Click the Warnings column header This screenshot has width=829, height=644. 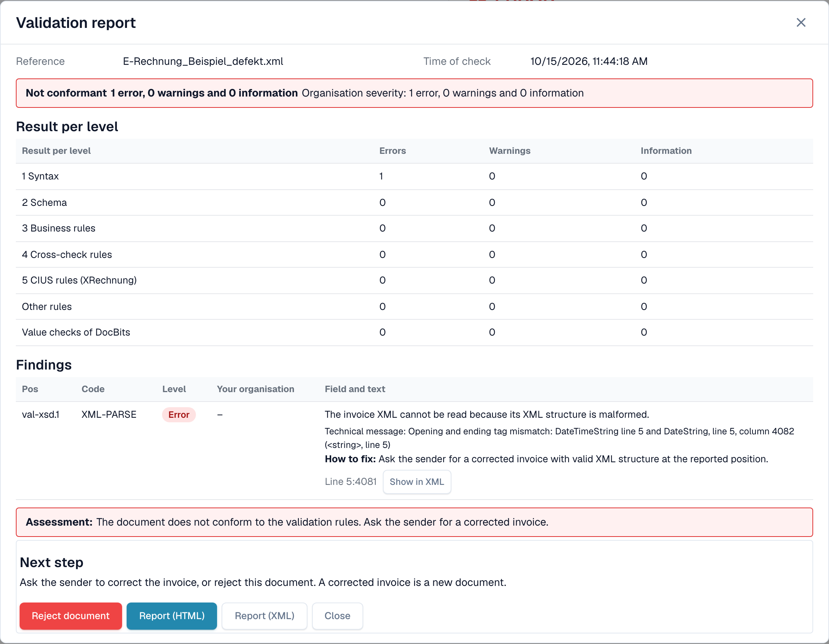click(x=509, y=151)
